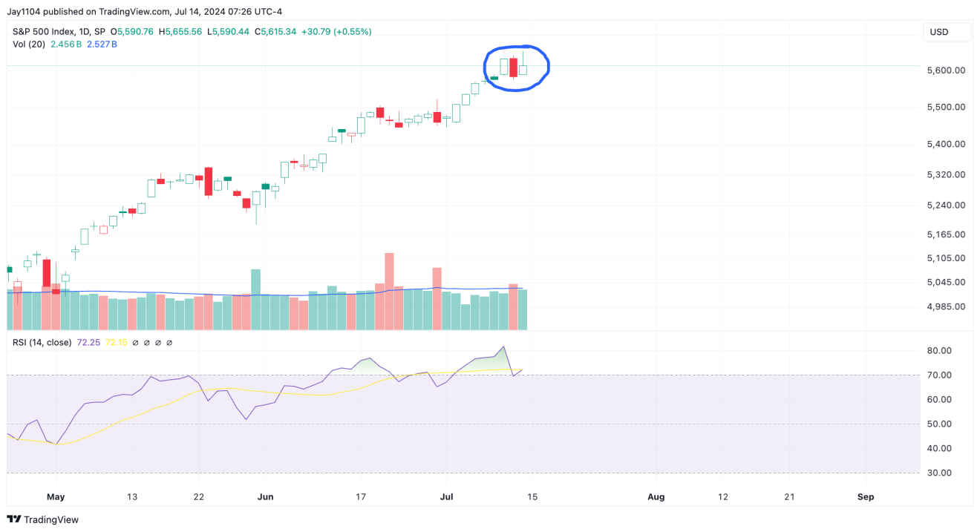Click the 5,165.00 price axis label
980x532 pixels.
(x=946, y=234)
